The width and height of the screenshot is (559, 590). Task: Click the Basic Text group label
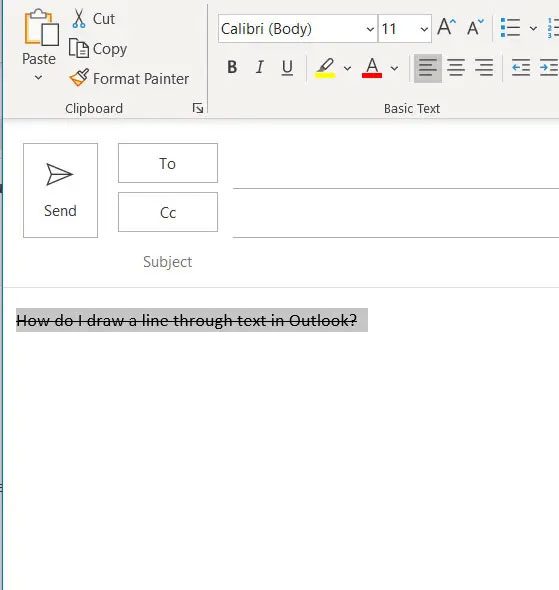(x=412, y=108)
